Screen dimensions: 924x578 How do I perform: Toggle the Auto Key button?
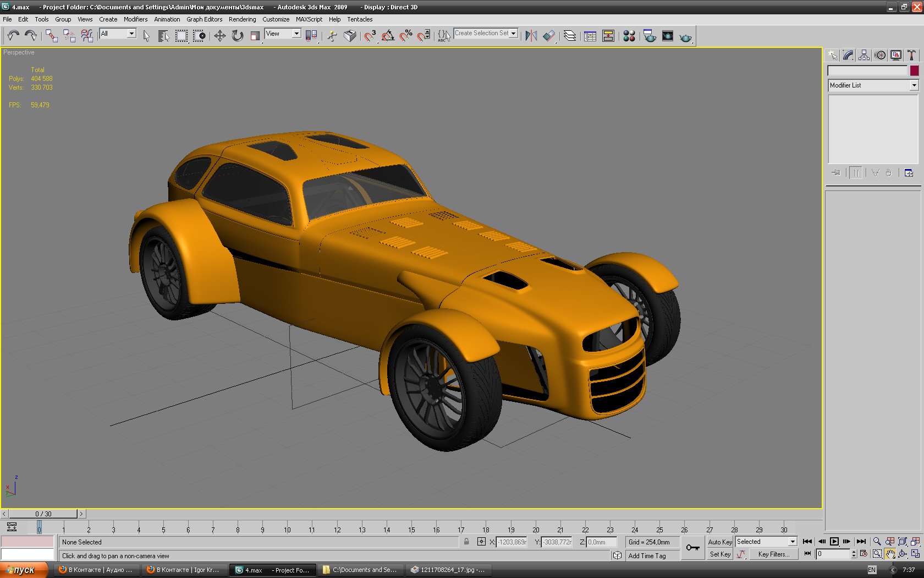pos(720,542)
